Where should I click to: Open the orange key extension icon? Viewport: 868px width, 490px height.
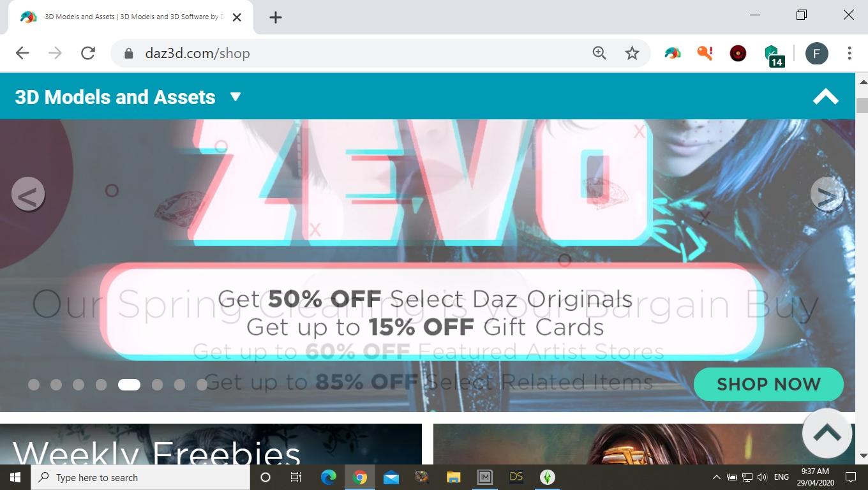705,54
